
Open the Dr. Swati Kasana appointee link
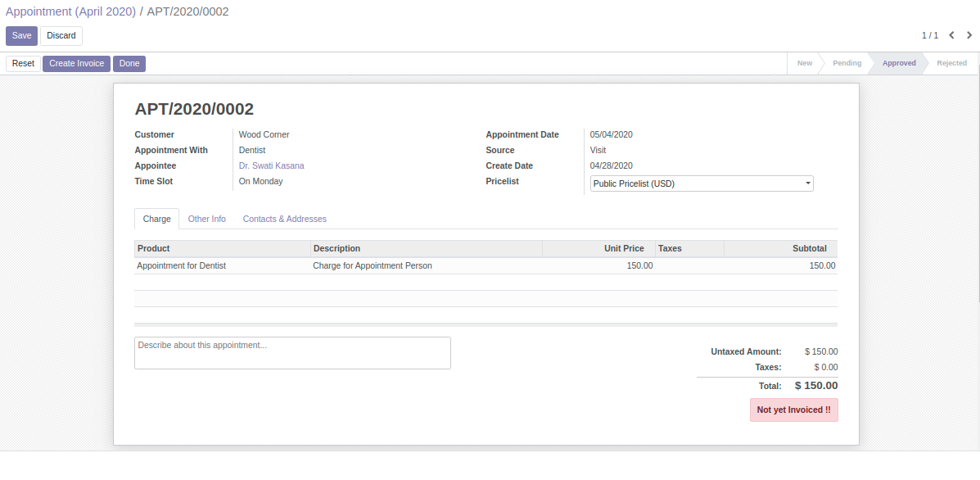[x=271, y=165]
